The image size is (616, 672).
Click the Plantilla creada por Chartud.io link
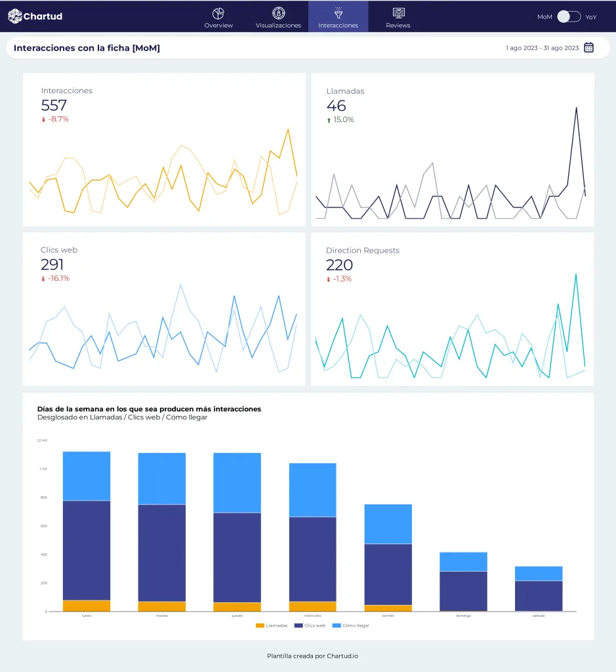click(308, 656)
